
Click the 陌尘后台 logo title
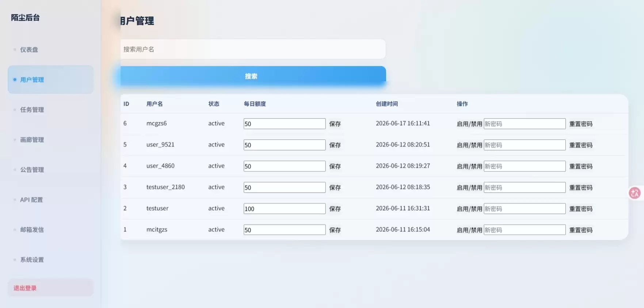(25, 18)
